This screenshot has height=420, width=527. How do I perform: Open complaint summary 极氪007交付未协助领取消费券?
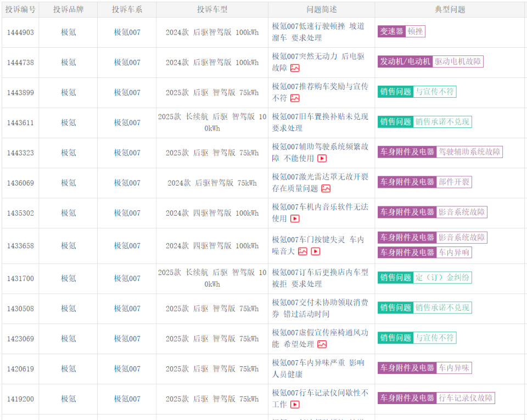[x=320, y=308]
